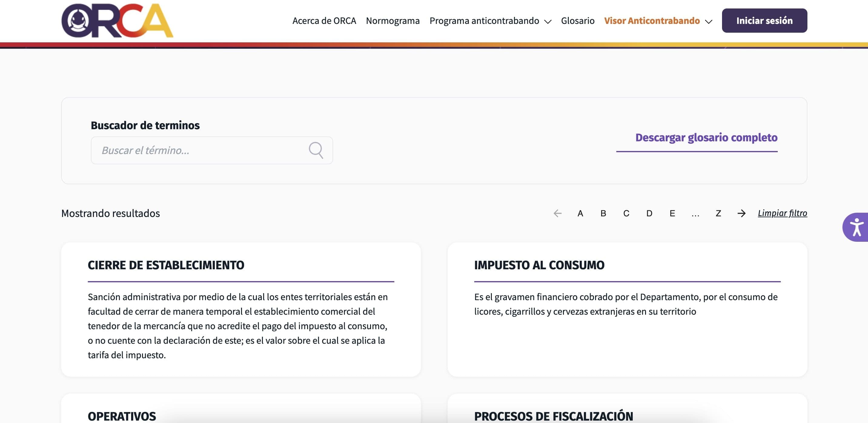Open the Programa anticontrabando menu
The width and height of the screenshot is (868, 423).
click(484, 21)
